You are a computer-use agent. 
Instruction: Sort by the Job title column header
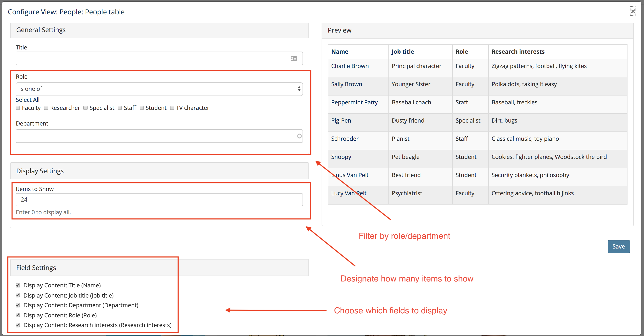(x=402, y=52)
